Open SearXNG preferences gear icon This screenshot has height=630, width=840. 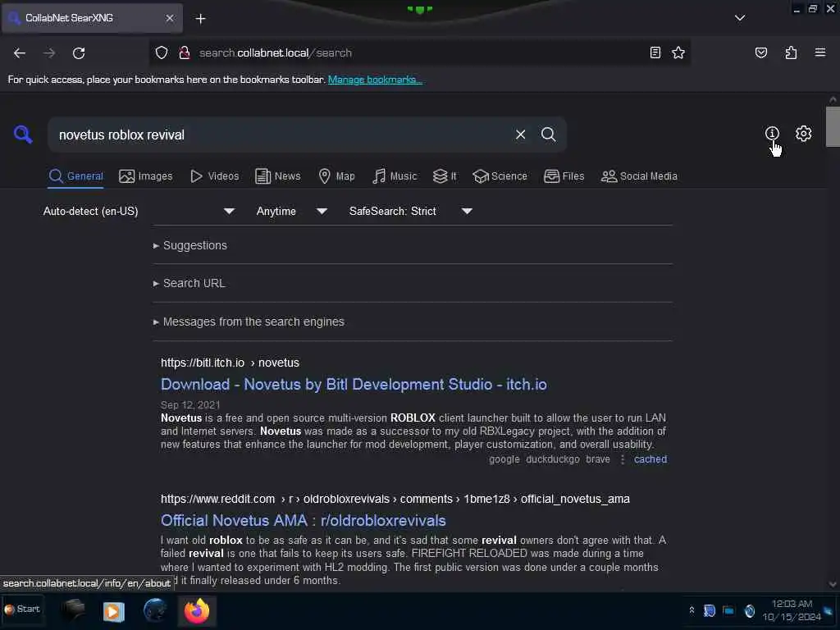point(804,134)
